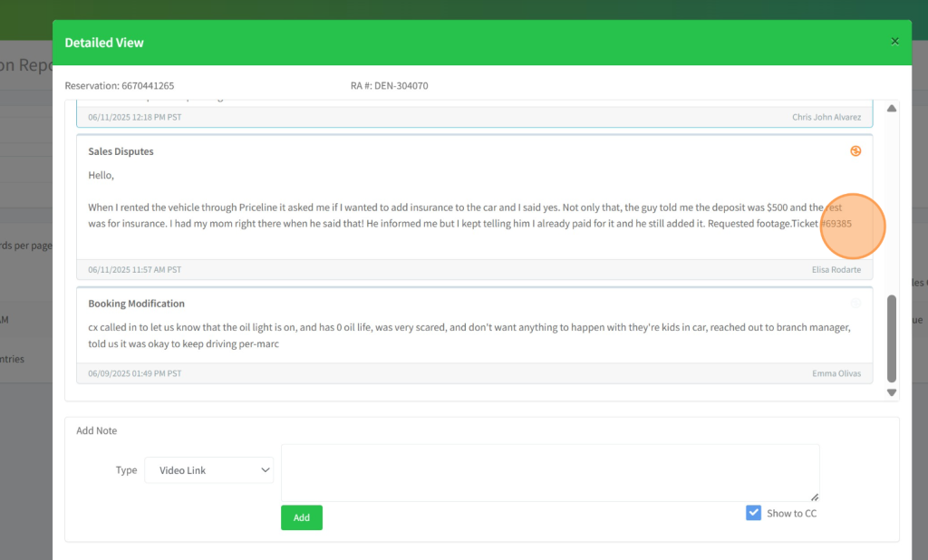Click the faded icon on Booking Modification note

(x=855, y=304)
